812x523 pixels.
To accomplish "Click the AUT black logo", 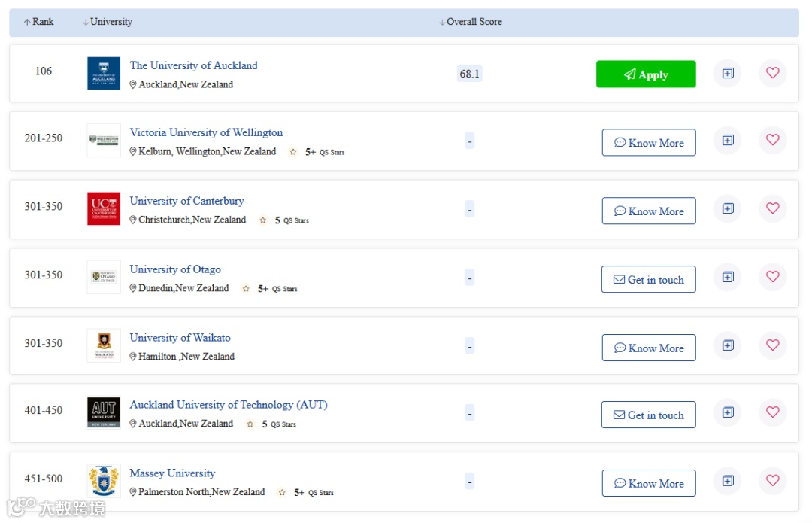I will coord(104,413).
